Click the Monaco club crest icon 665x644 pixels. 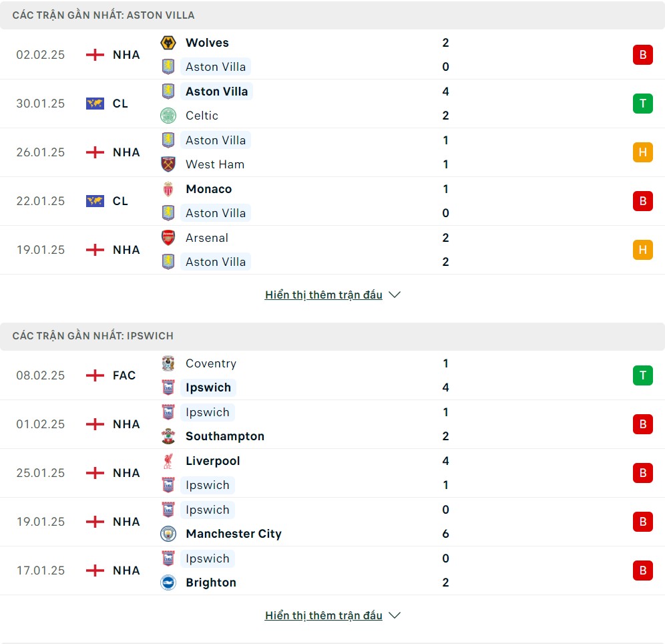pos(168,189)
